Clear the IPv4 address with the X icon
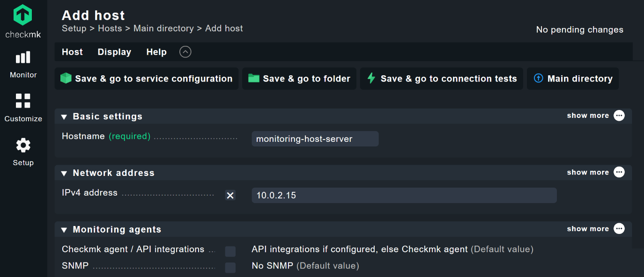Screen dimensions: 644x277 230,195
